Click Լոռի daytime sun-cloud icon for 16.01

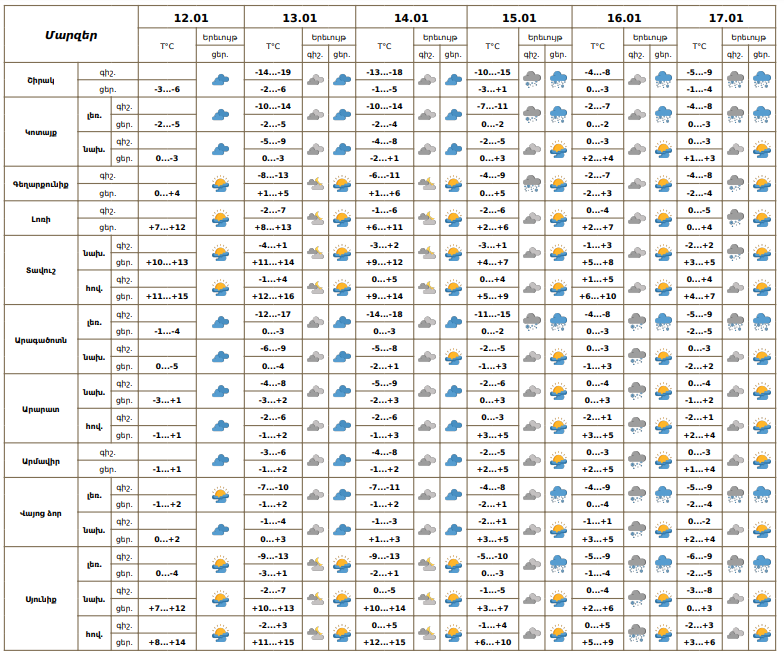[x=662, y=218]
